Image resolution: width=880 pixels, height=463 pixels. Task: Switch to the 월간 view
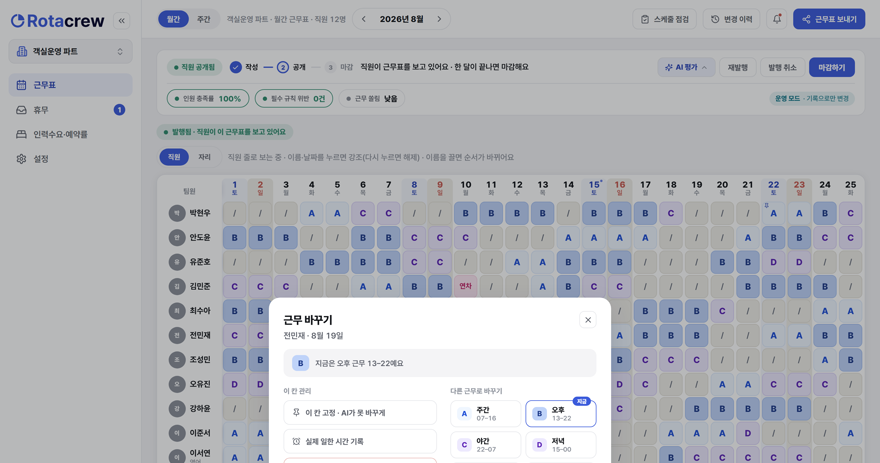coord(173,19)
